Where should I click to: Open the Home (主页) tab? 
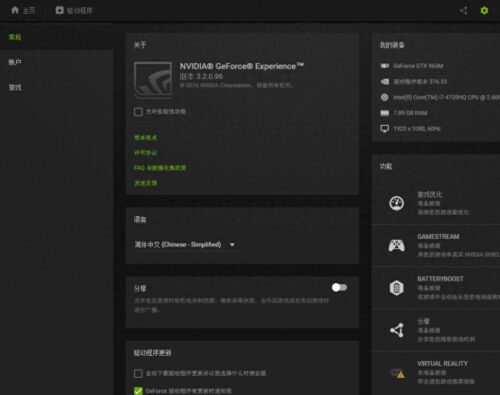[x=23, y=10]
